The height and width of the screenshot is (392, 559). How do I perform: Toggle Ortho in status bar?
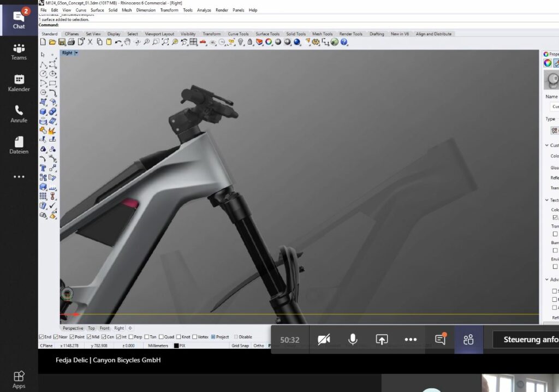click(258, 346)
